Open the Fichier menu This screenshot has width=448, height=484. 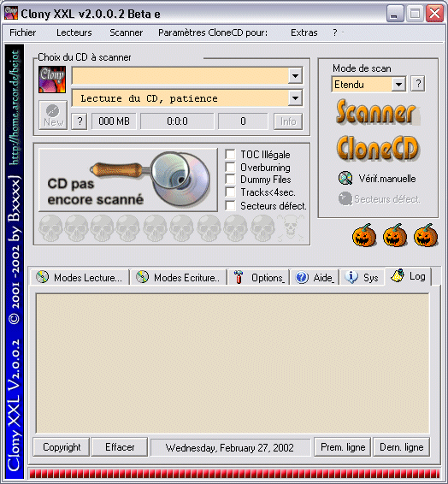pyautogui.click(x=22, y=32)
